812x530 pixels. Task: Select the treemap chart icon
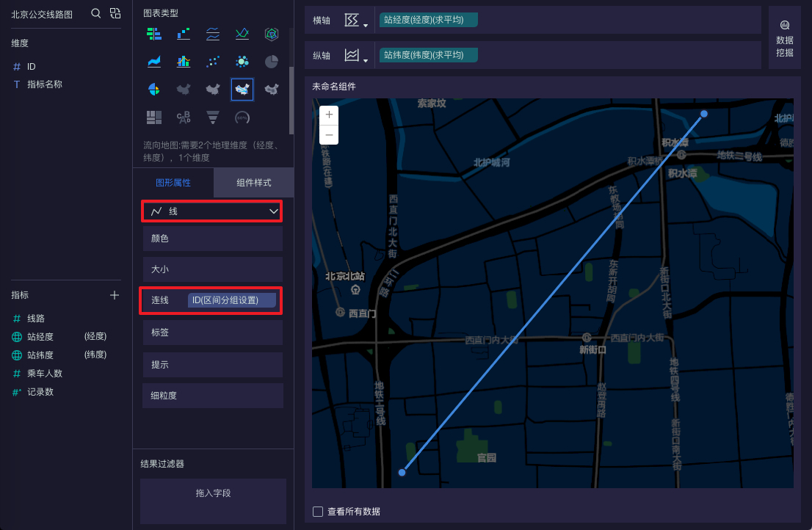coord(153,117)
